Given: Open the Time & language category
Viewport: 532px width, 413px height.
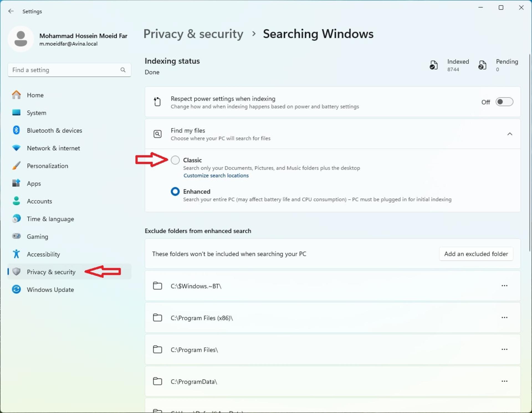Looking at the screenshot, I should coord(69,219).
